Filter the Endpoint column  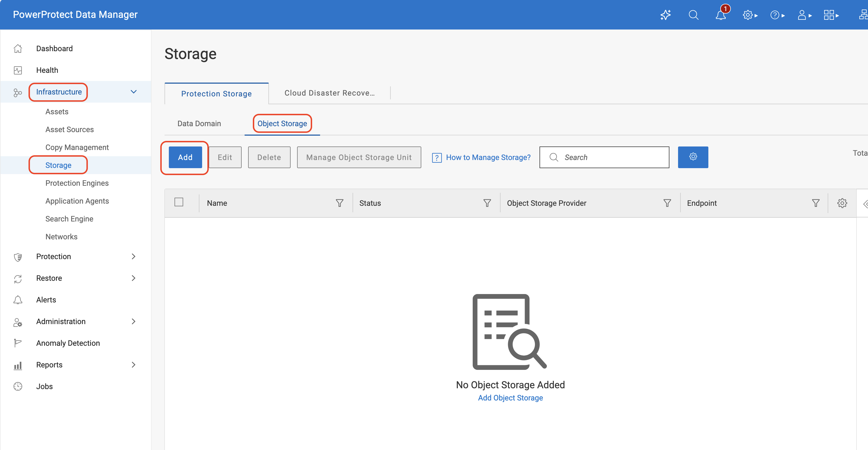(x=816, y=203)
